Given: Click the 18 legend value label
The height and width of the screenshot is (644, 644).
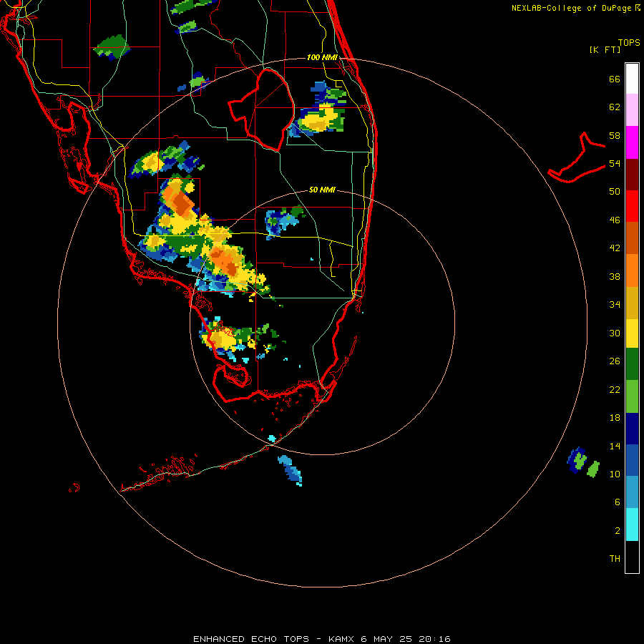Looking at the screenshot, I should click(x=615, y=418).
